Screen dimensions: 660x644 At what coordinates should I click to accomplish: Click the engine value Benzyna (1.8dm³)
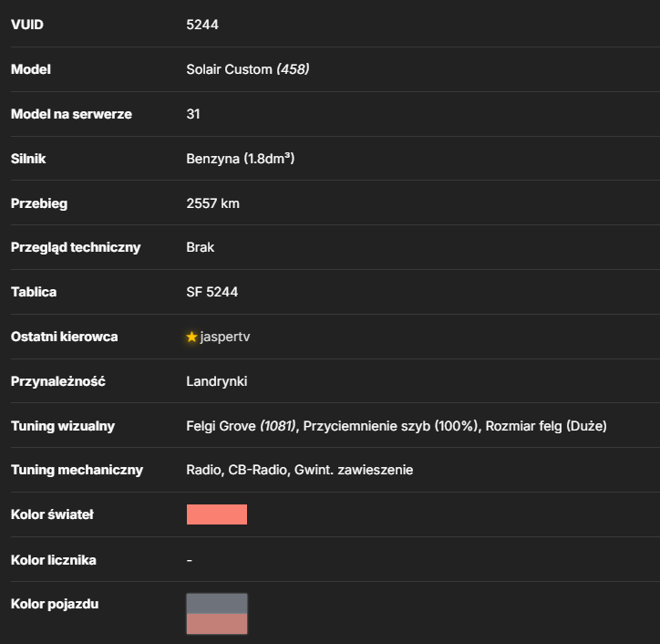[x=241, y=159]
